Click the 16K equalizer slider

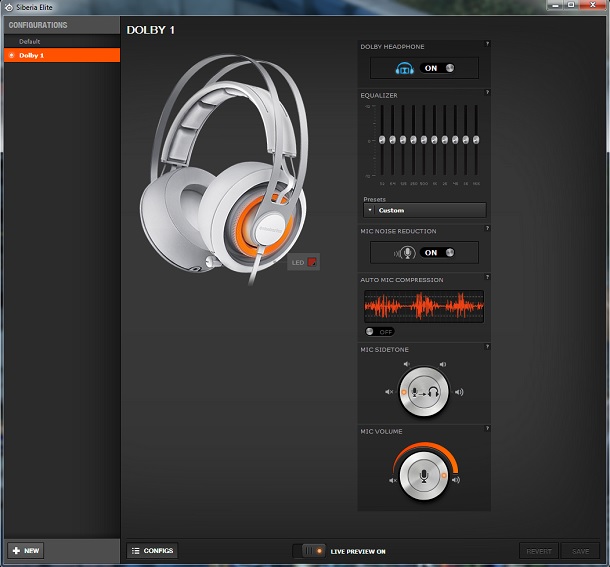(476, 140)
